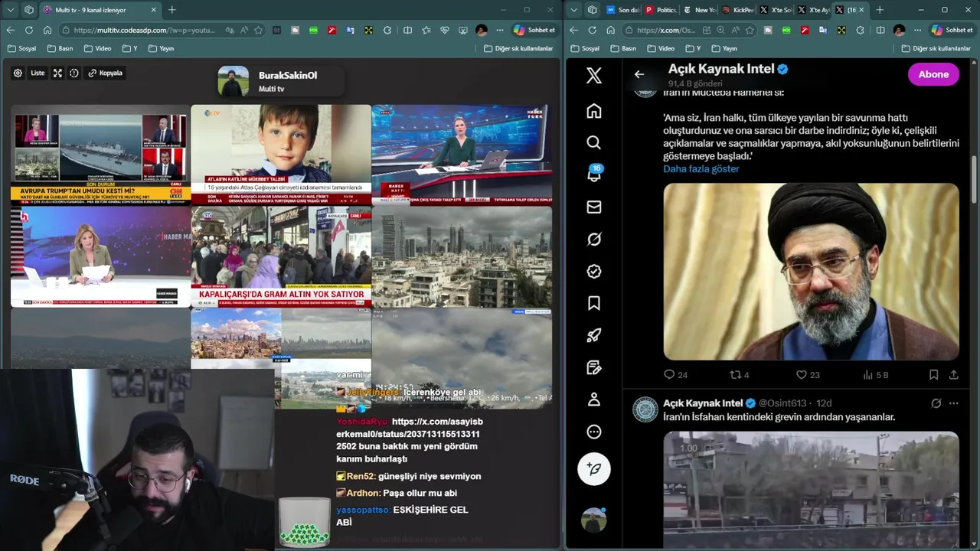Open the Hamenei photo in the post
The height and width of the screenshot is (551, 980).
811,272
